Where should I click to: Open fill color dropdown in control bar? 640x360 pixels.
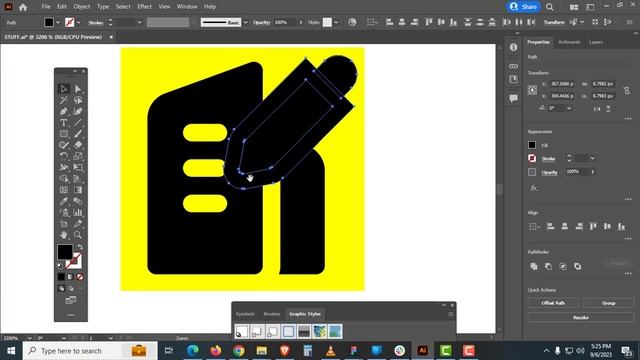click(x=58, y=22)
